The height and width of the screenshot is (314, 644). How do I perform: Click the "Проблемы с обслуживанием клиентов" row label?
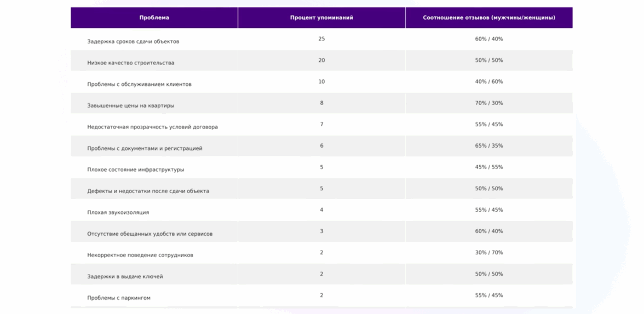pyautogui.click(x=139, y=84)
